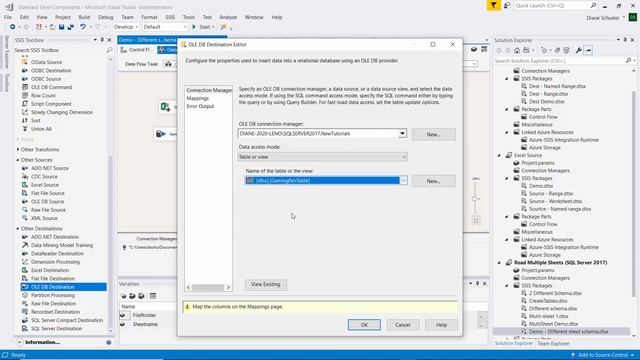Open Data access mode dropdown
This screenshot has height=360, width=640.
[x=403, y=157]
